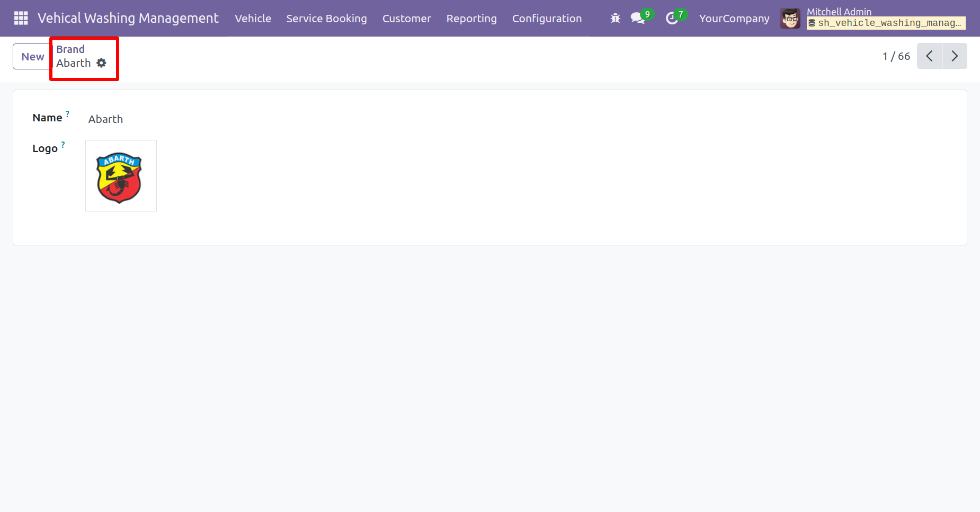Open the conversations messages icon

coord(638,19)
